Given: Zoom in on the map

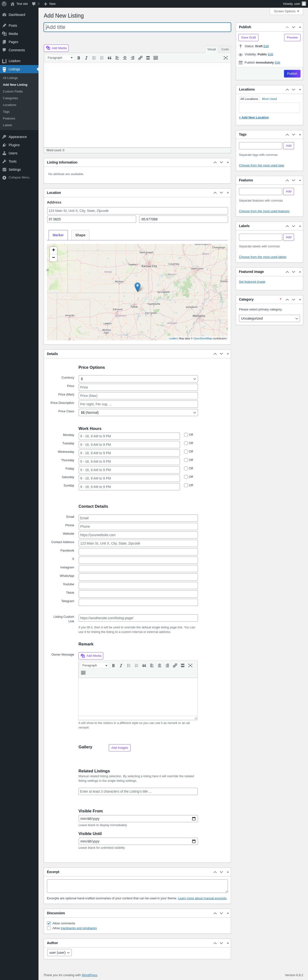Looking at the screenshot, I should click(53, 250).
